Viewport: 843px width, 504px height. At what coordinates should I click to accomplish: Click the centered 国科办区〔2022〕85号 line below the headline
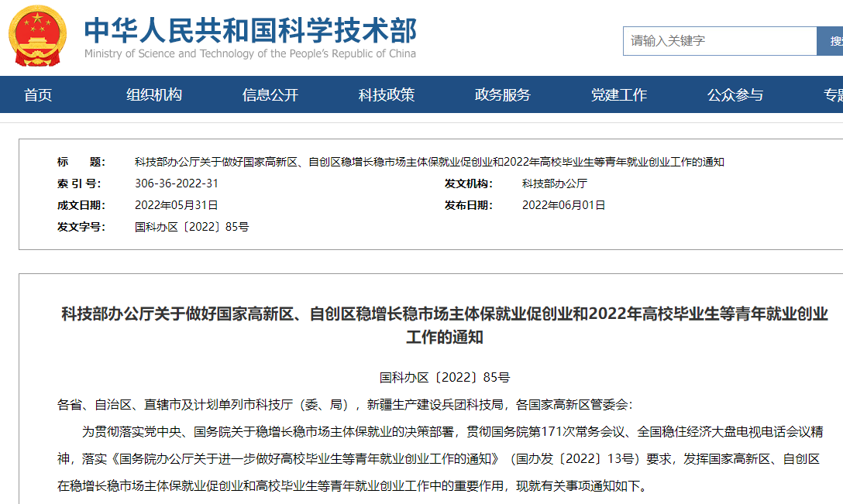[445, 378]
